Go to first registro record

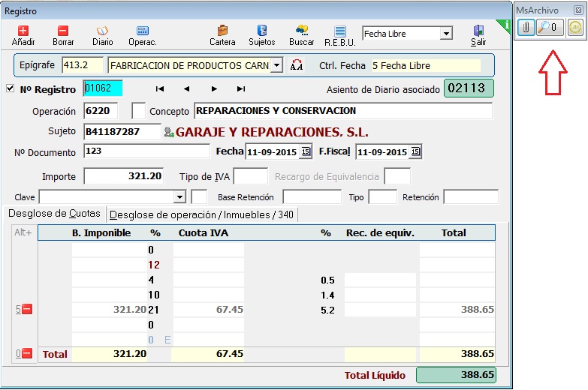tap(160, 88)
